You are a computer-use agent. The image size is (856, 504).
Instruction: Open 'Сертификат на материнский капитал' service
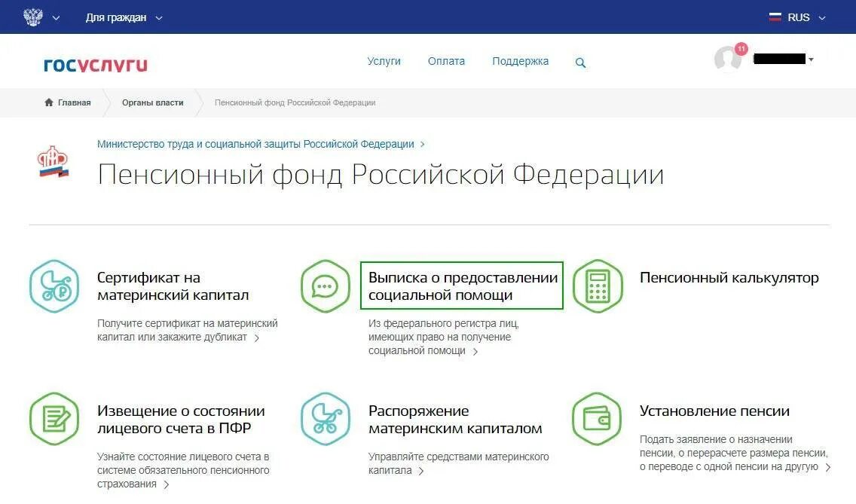173,286
